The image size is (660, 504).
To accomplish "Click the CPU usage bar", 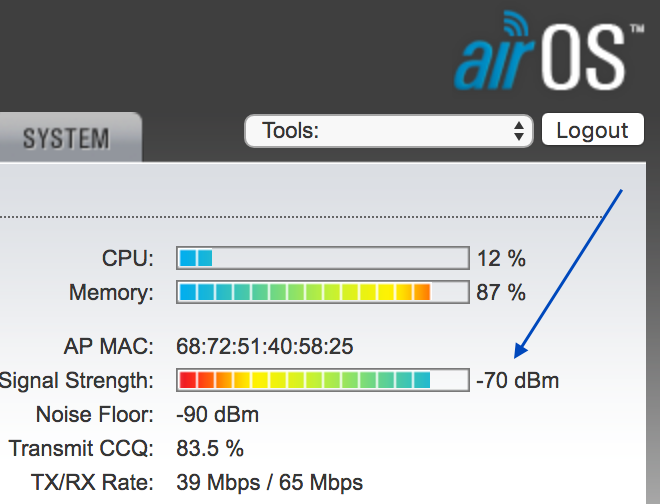I will (322, 258).
